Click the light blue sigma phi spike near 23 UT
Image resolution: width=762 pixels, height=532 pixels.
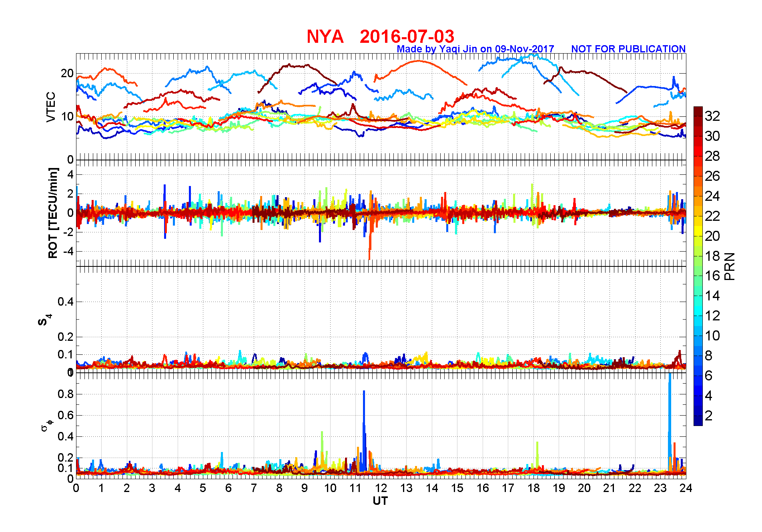tap(670, 420)
